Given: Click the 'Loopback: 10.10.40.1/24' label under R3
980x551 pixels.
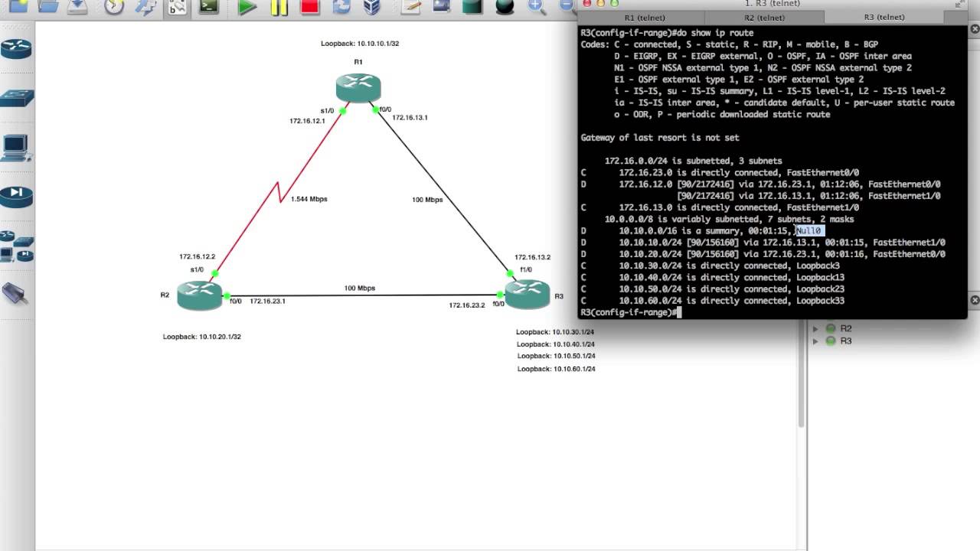Looking at the screenshot, I should click(x=556, y=344).
